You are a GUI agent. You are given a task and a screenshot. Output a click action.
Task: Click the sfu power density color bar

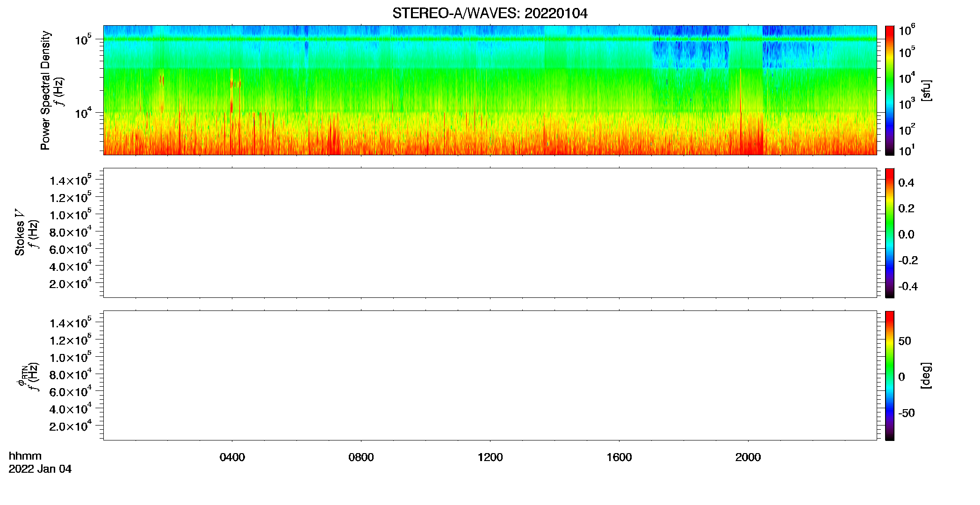click(x=890, y=90)
